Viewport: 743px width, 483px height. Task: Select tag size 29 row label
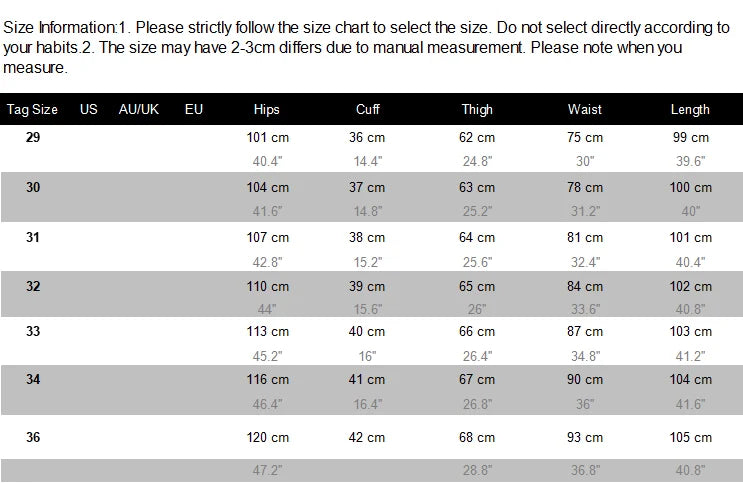tap(33, 137)
